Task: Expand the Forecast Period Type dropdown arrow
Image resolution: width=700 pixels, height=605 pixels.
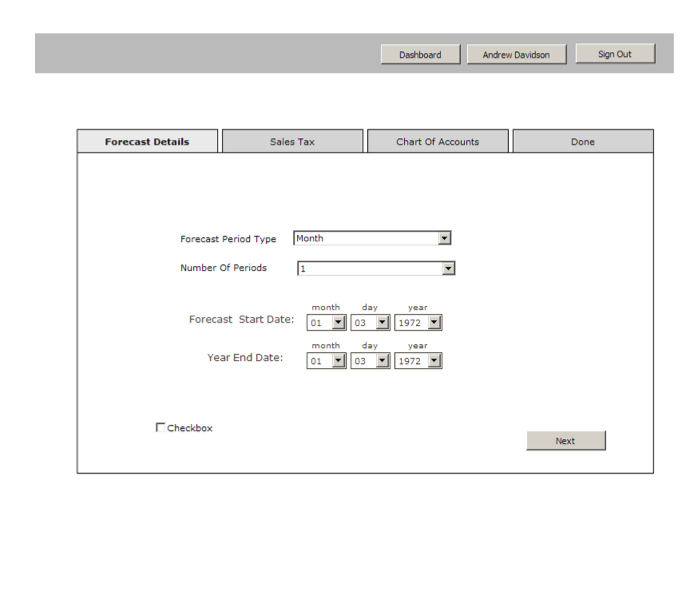Action: tap(445, 238)
